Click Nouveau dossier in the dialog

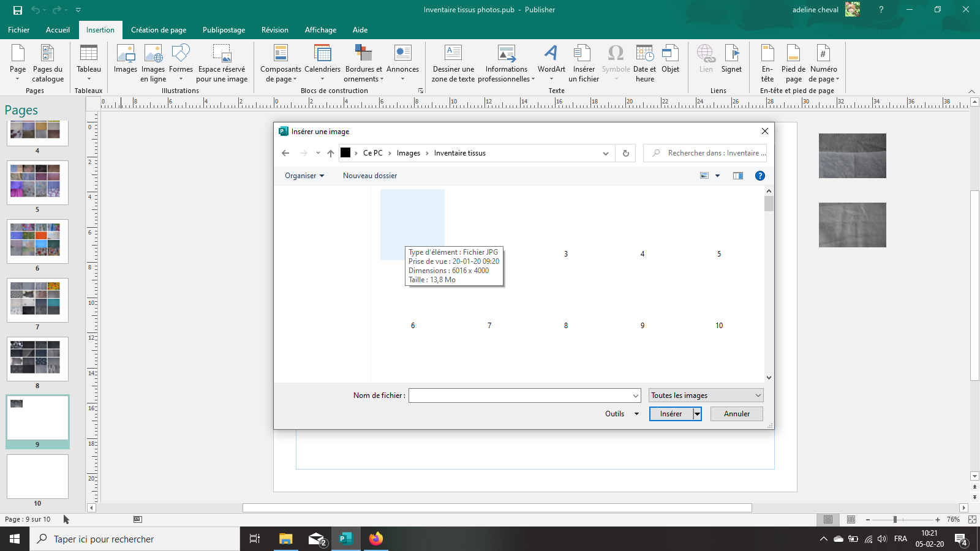coord(370,176)
